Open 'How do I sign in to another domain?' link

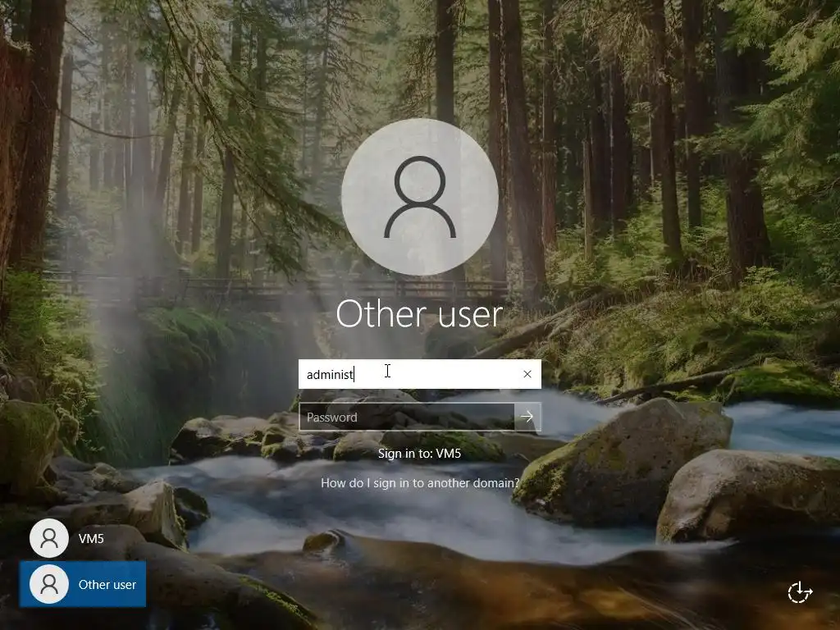[420, 482]
